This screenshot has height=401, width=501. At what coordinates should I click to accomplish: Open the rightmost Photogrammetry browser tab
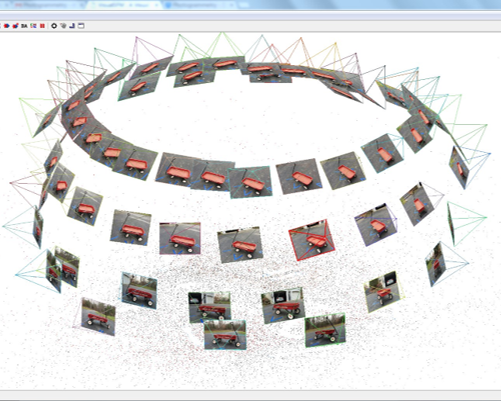point(199,5)
